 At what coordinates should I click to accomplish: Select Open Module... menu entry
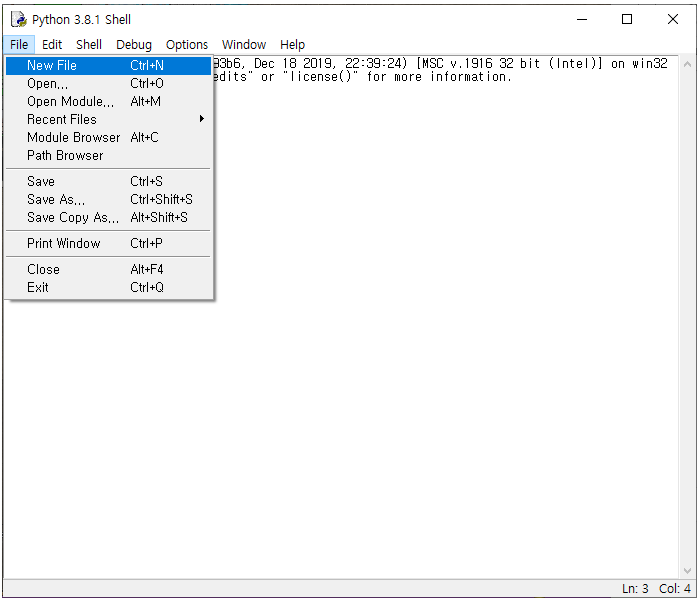tap(108, 101)
